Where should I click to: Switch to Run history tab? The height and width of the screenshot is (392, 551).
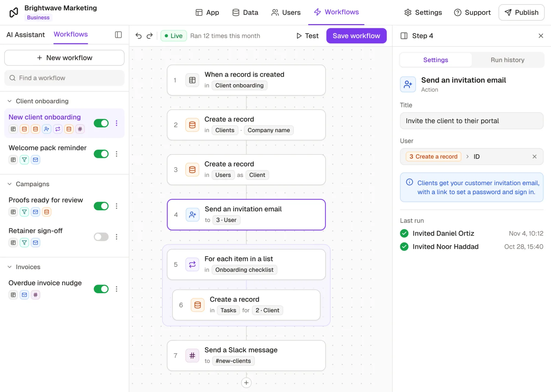pos(508,60)
